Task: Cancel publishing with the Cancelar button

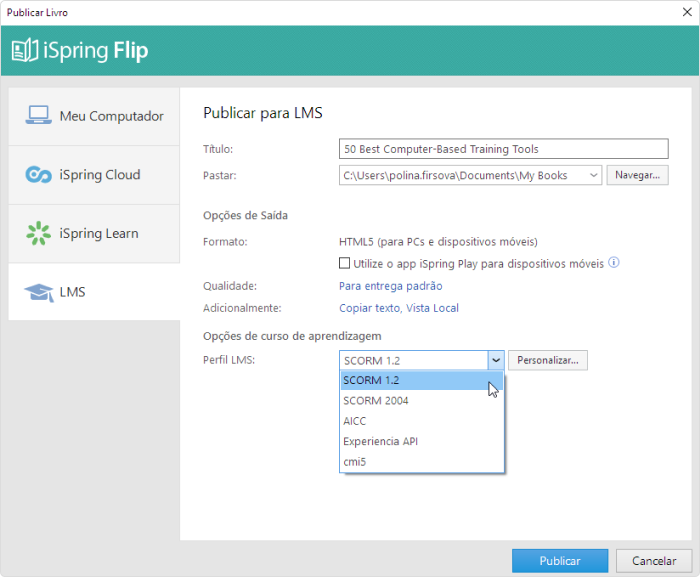Action: 654,561
